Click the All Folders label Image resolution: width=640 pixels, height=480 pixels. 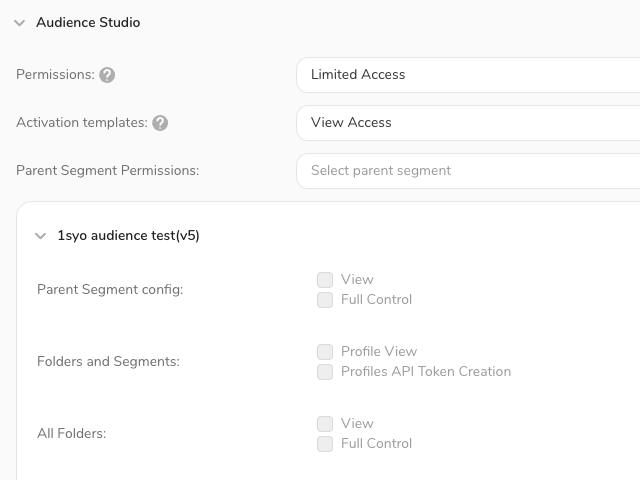[x=71, y=433]
